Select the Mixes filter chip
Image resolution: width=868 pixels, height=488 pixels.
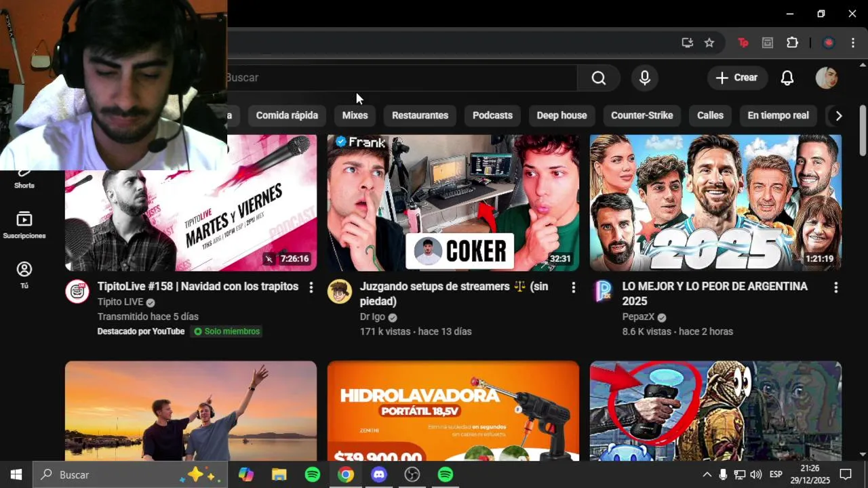point(355,115)
